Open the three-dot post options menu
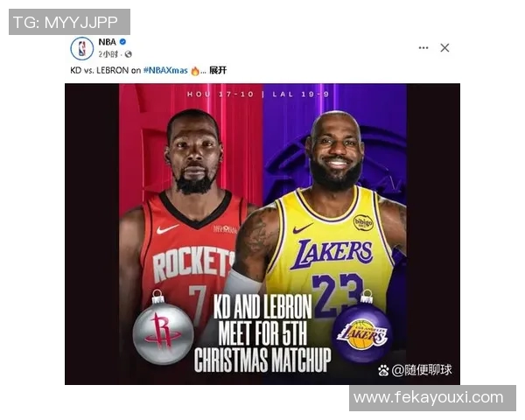 (423, 48)
